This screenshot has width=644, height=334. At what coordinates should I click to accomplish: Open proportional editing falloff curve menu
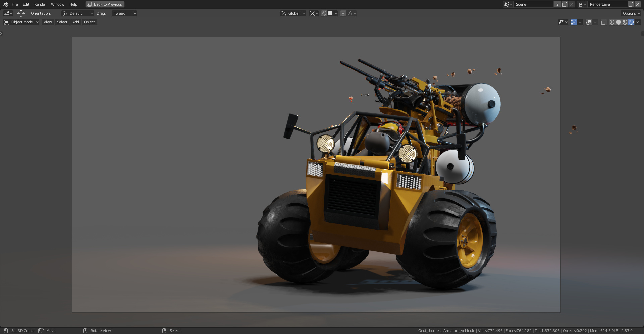(x=352, y=13)
